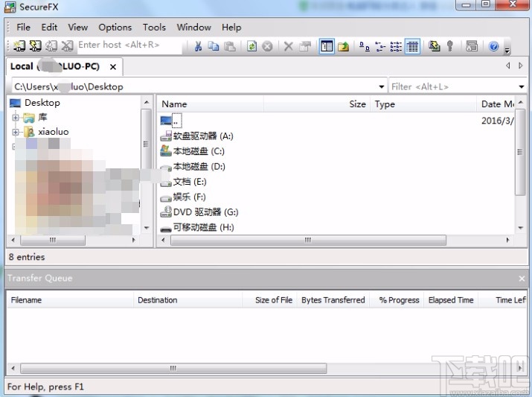Open the File menu

pos(23,27)
